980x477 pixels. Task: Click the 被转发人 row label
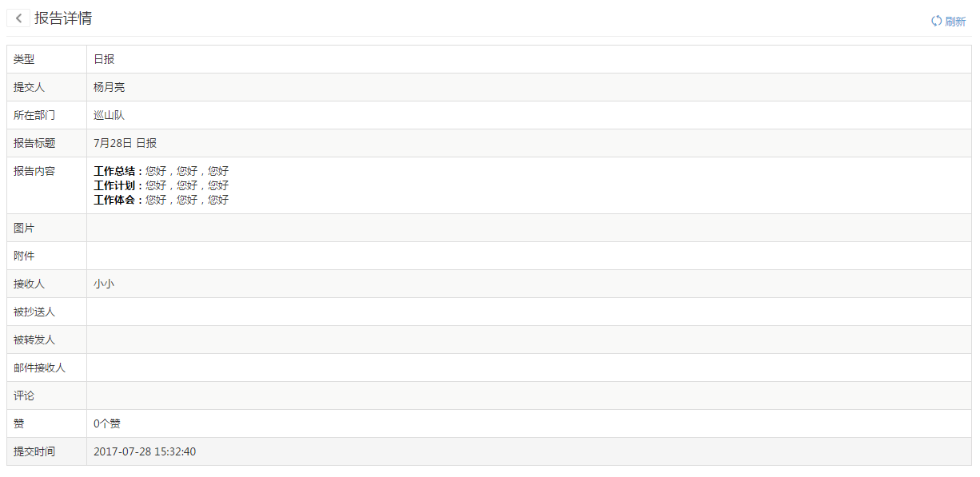tap(34, 340)
